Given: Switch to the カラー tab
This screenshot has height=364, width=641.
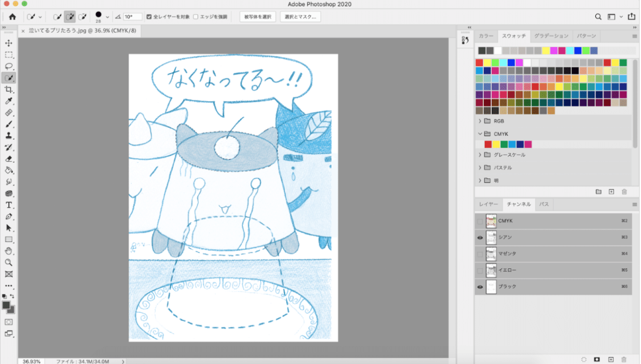Looking at the screenshot, I should [x=486, y=36].
